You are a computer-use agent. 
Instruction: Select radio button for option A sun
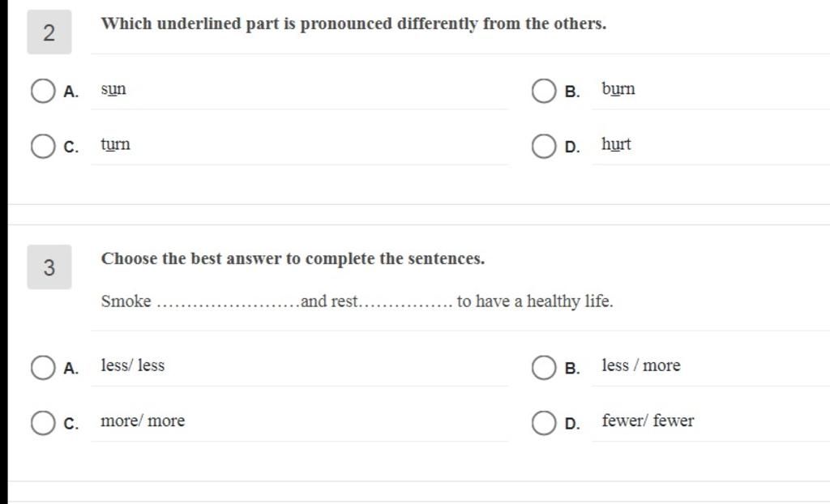(43, 91)
